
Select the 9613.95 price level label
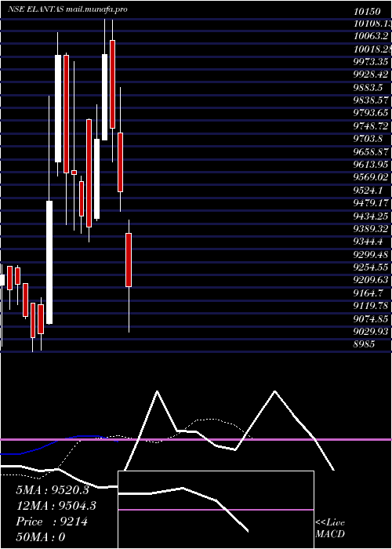coord(371,164)
